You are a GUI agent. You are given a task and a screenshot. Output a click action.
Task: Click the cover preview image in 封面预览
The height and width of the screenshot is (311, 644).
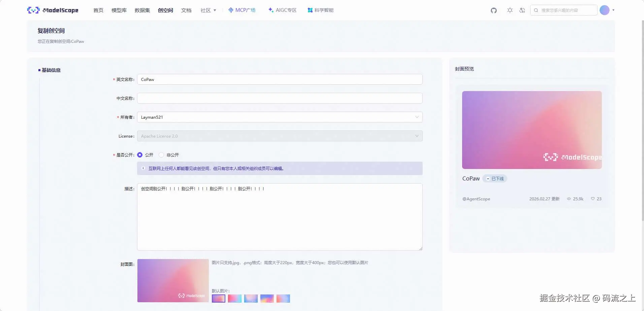pyautogui.click(x=532, y=130)
